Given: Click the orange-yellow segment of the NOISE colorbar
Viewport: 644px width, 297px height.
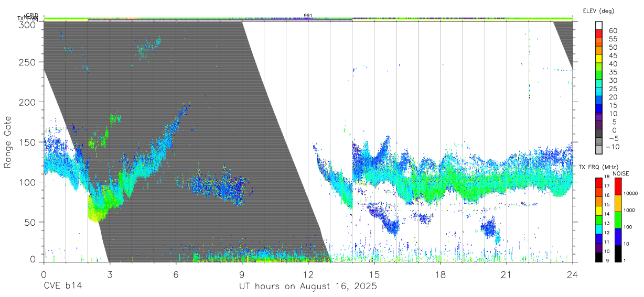Looking at the screenshot, I should point(618,203).
